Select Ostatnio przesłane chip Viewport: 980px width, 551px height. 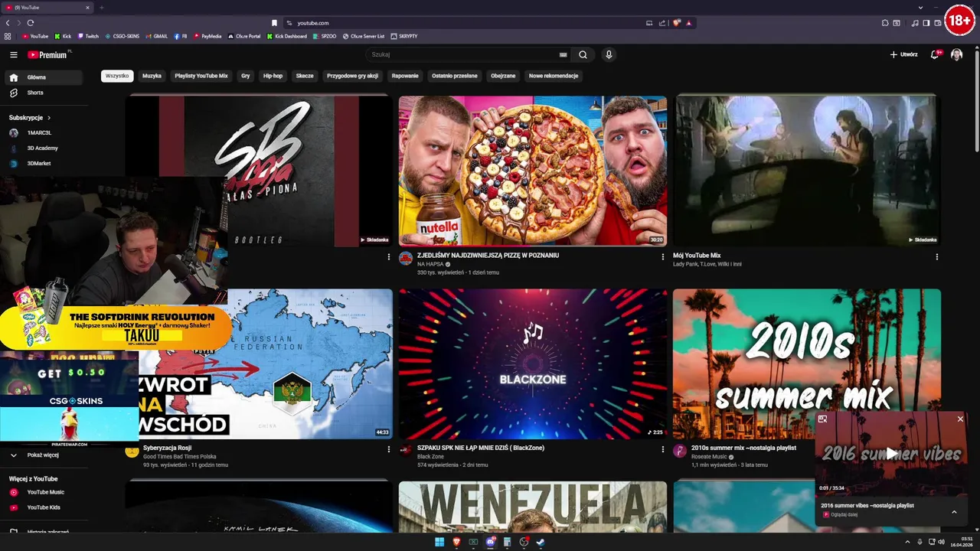tap(454, 76)
